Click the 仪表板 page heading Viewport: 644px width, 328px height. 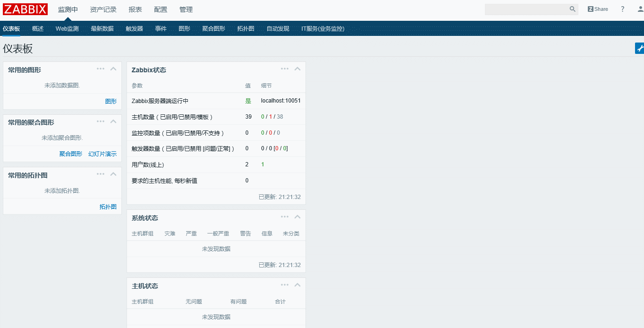point(18,48)
